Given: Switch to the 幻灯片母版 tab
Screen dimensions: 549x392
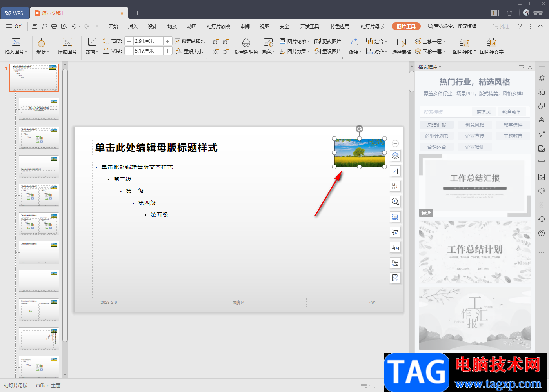Looking at the screenshot, I should point(373,26).
